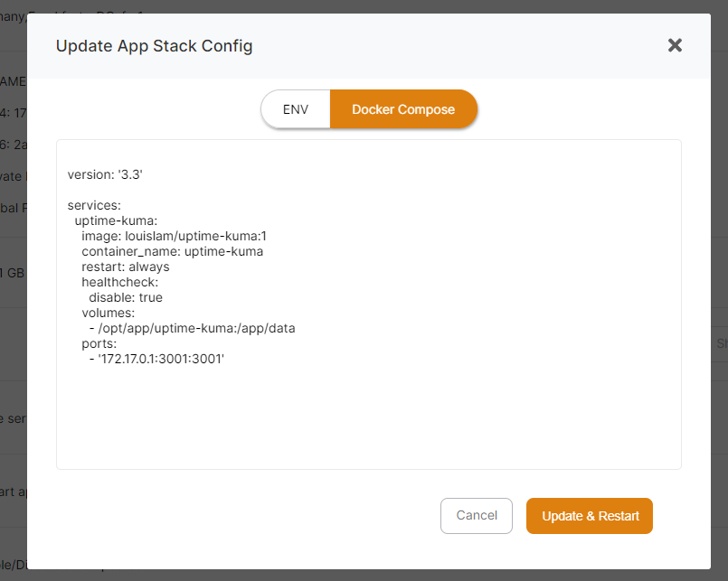The width and height of the screenshot is (728, 581).
Task: Click empty space at bottom of compose editor
Action: click(368, 425)
